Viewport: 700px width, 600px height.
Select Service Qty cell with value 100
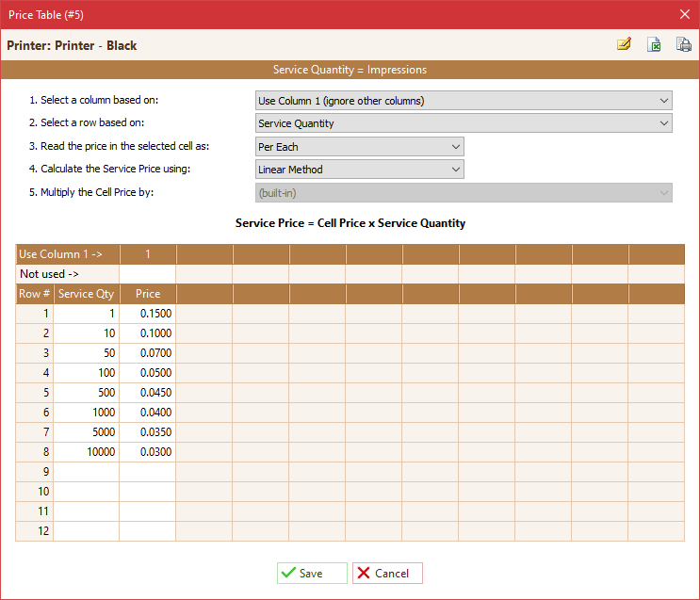pyautogui.click(x=86, y=373)
